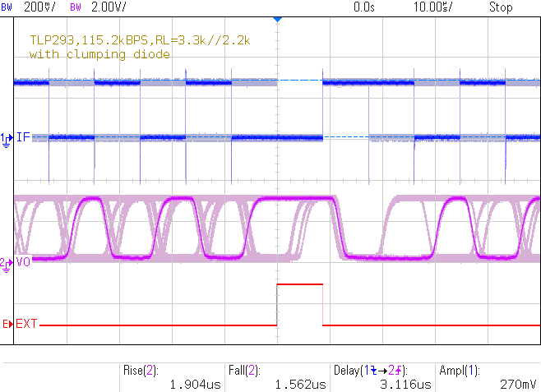Image resolution: width=541 pixels, height=392 pixels.
Task: Click the channel 2 BW limit indicator
Action: (76, 7)
